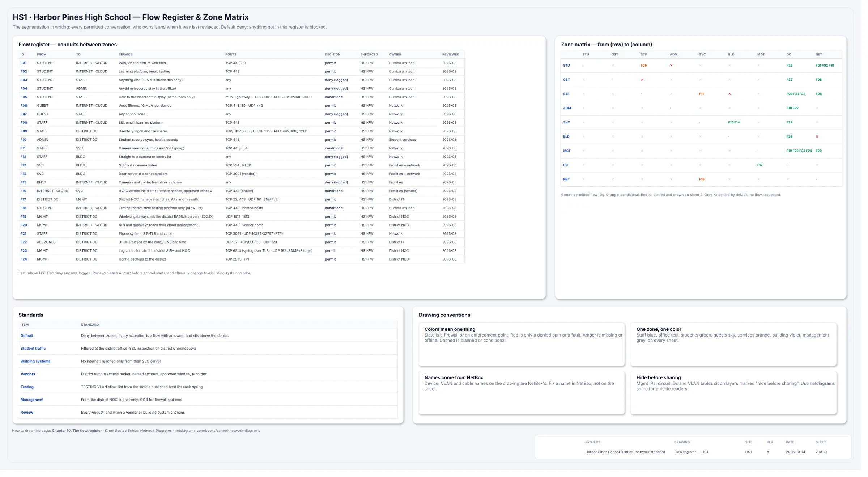Click 'Chapter 10, The flow register' text
The width and height of the screenshot is (868, 477).
77,431
